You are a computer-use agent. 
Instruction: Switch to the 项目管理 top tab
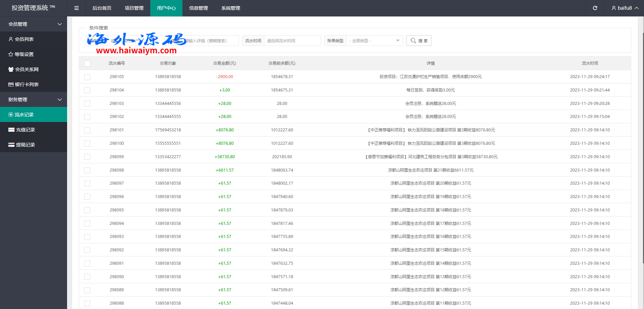pos(134,8)
